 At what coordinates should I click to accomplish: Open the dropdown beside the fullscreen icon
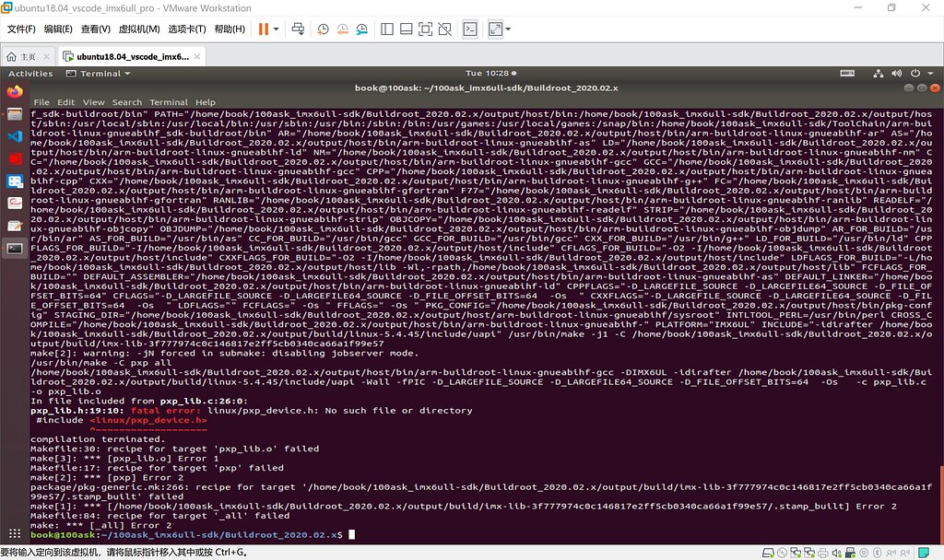point(508,29)
